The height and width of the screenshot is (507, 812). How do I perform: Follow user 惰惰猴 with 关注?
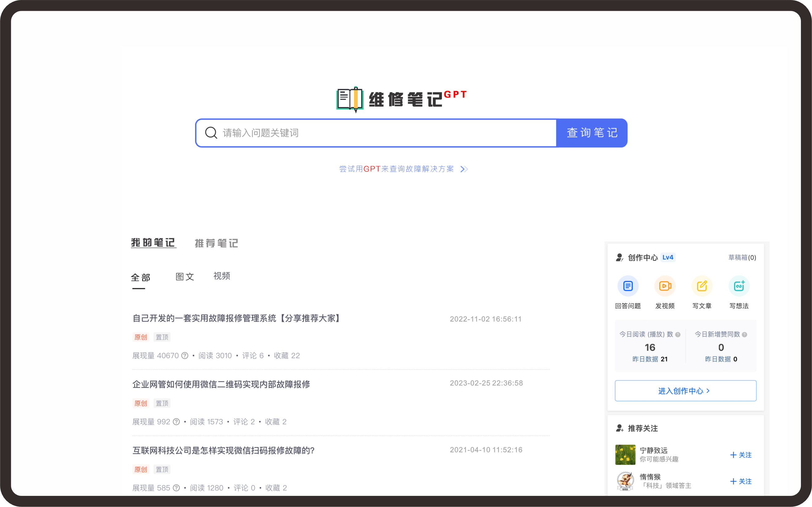point(741,481)
